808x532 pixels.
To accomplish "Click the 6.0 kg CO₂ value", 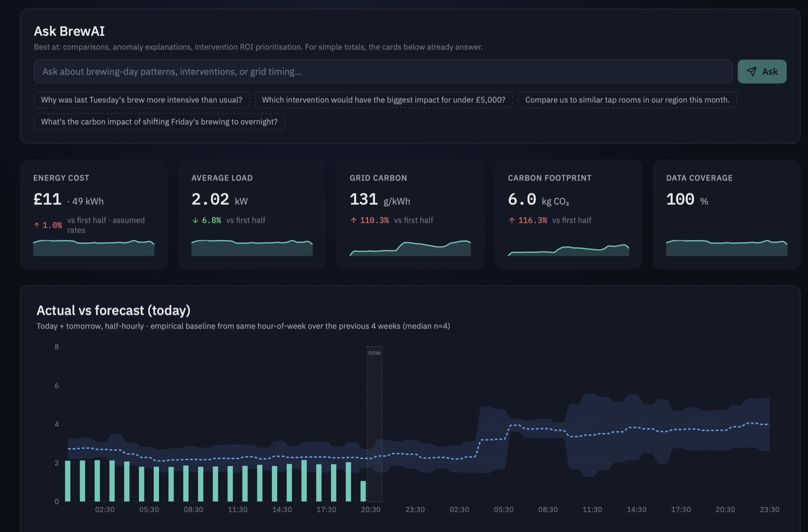I will click(x=538, y=199).
